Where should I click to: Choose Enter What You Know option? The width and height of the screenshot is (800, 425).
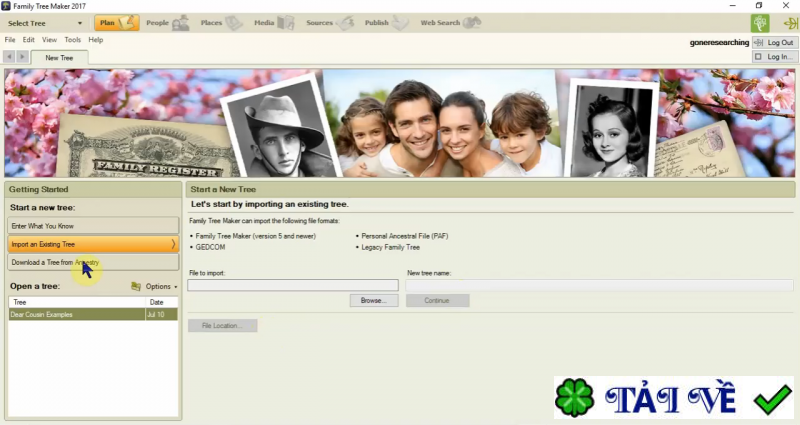93,226
